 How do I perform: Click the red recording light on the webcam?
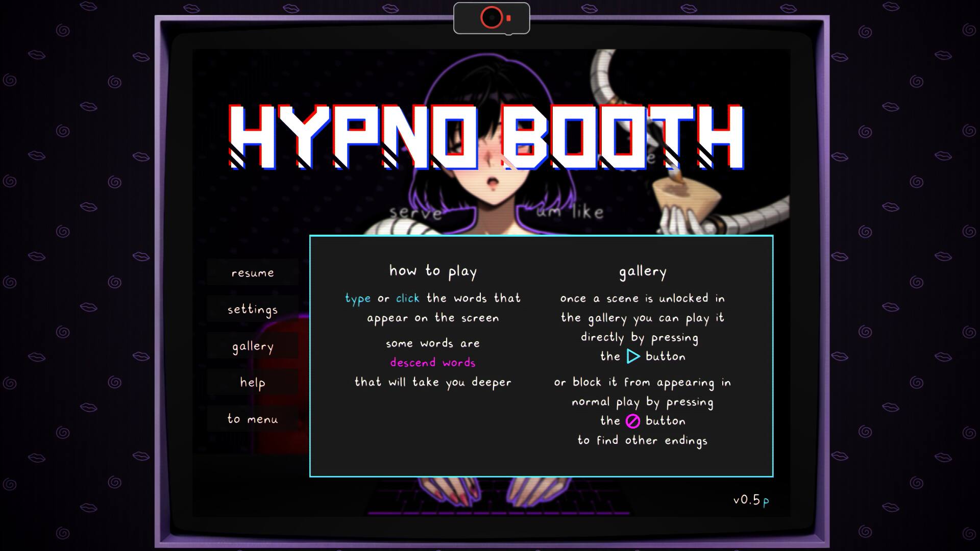pyautogui.click(x=507, y=19)
